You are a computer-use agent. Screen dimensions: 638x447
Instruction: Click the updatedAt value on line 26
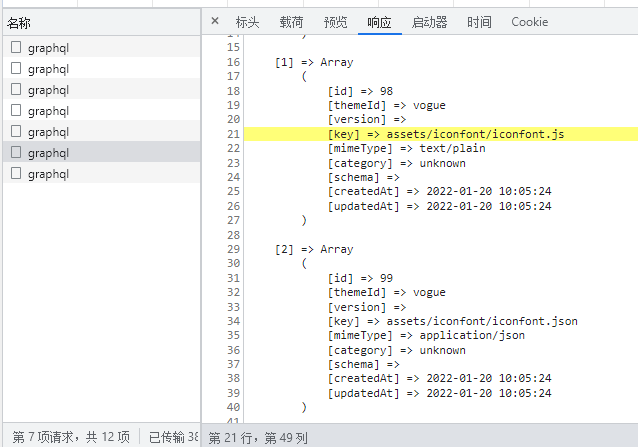489,206
